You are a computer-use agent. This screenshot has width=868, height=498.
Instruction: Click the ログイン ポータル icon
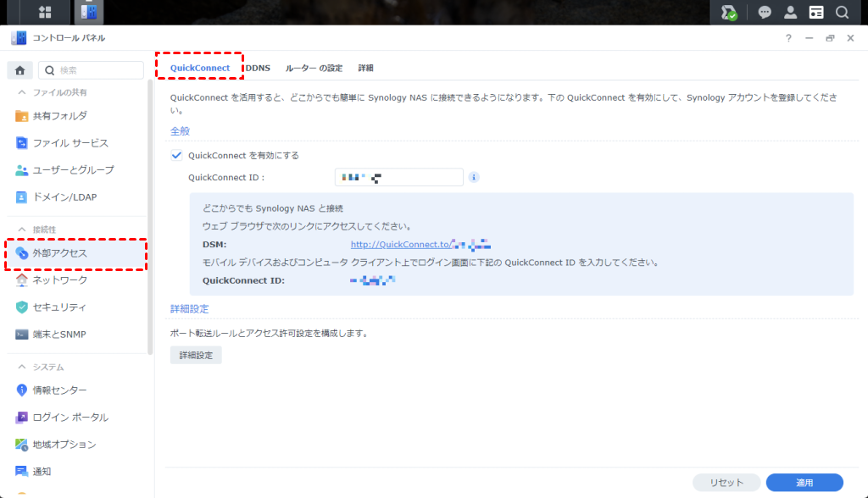click(21, 418)
